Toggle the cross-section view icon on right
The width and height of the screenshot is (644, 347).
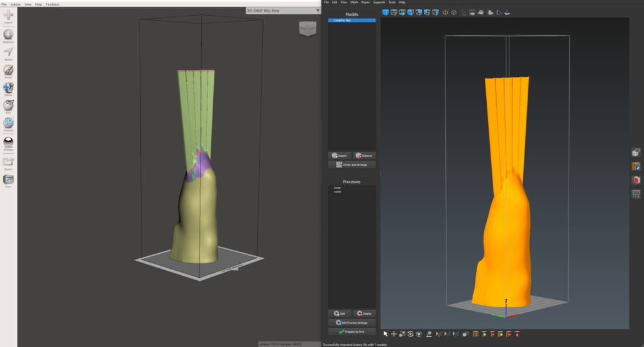(x=636, y=180)
